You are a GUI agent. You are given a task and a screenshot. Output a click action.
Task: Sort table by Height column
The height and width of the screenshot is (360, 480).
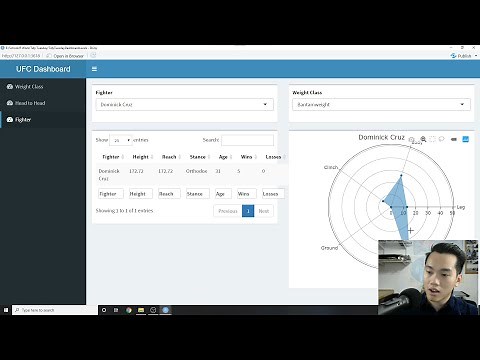pos(142,157)
